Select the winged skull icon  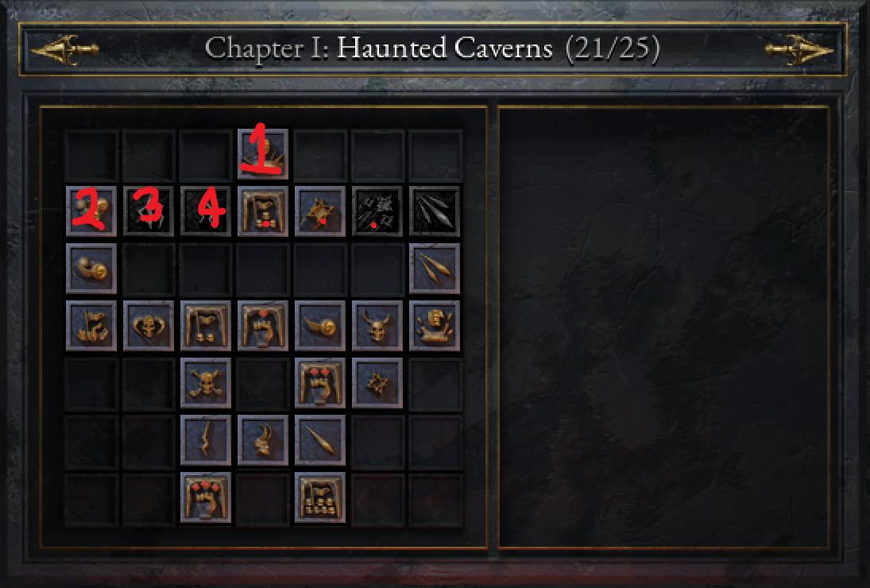point(149,326)
